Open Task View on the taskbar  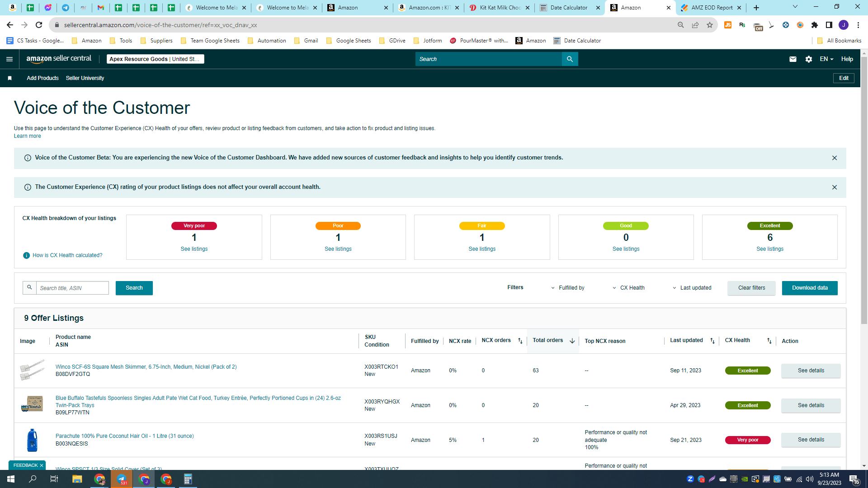(54, 479)
